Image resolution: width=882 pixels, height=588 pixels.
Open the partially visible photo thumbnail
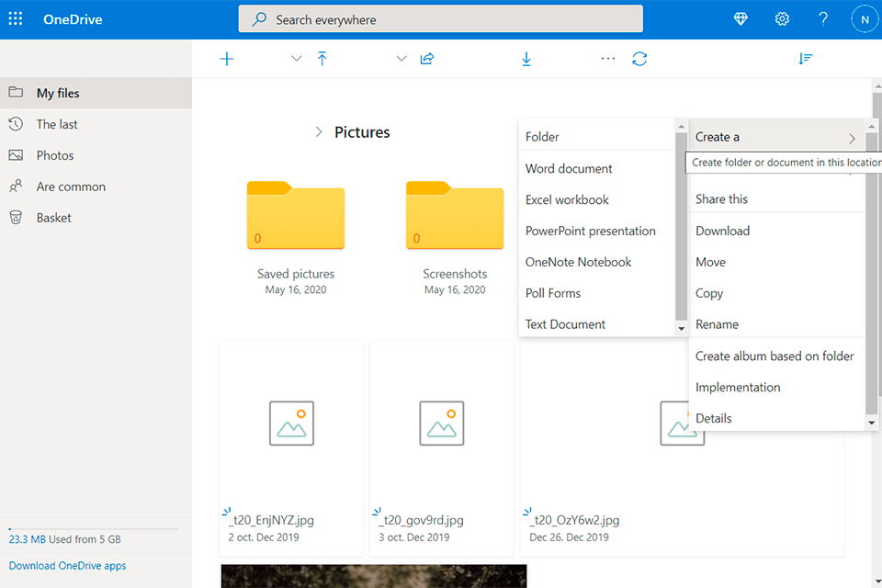[374, 576]
